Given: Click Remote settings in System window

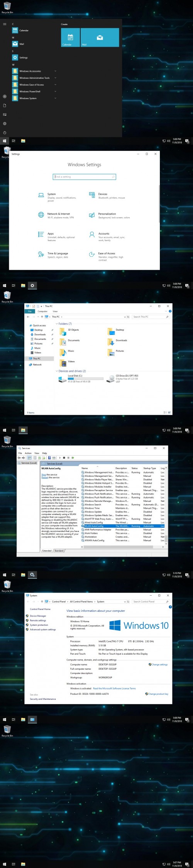Looking at the screenshot, I should pos(38,621).
